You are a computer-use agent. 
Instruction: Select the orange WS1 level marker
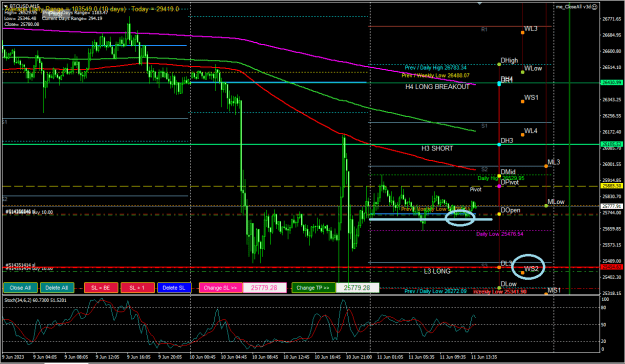[523, 101]
